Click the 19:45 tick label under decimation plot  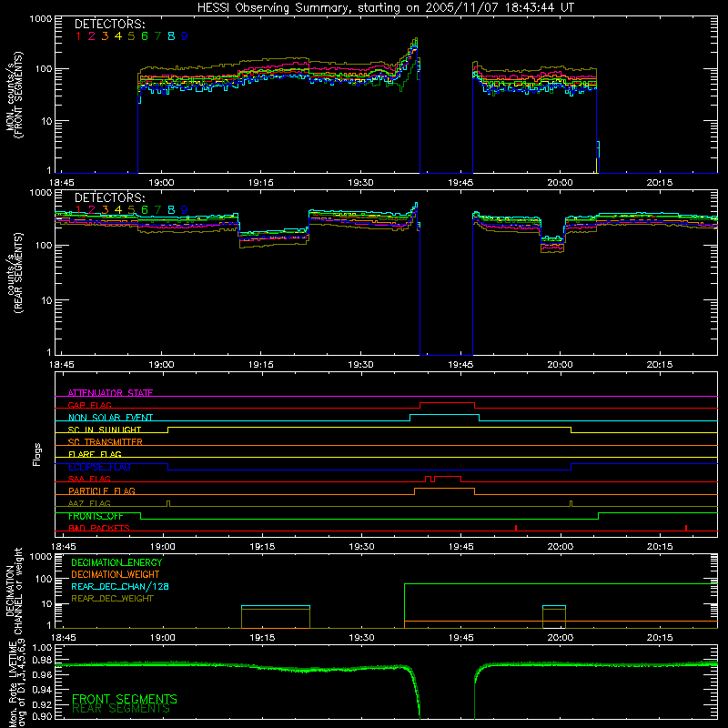461,638
